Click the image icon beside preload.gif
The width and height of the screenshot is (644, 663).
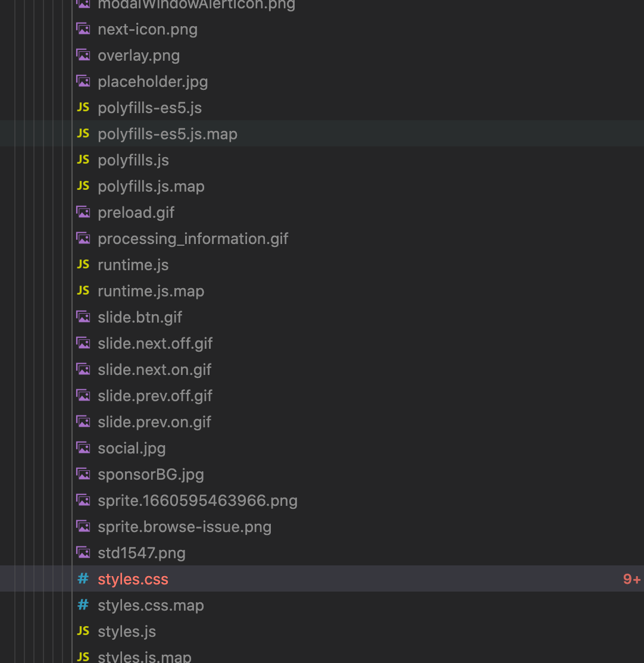[x=83, y=212]
